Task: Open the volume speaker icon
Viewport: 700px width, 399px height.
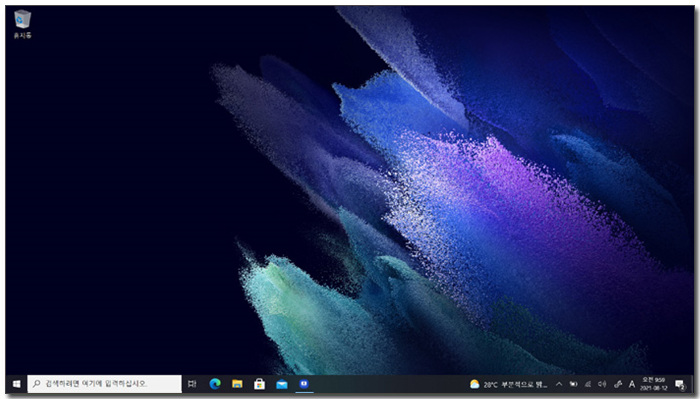Action: tap(602, 384)
